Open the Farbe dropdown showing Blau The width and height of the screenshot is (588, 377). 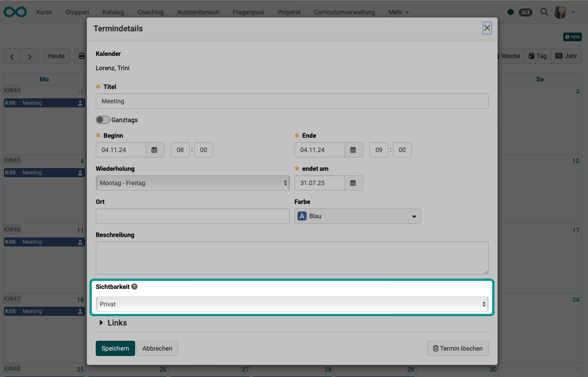(357, 216)
